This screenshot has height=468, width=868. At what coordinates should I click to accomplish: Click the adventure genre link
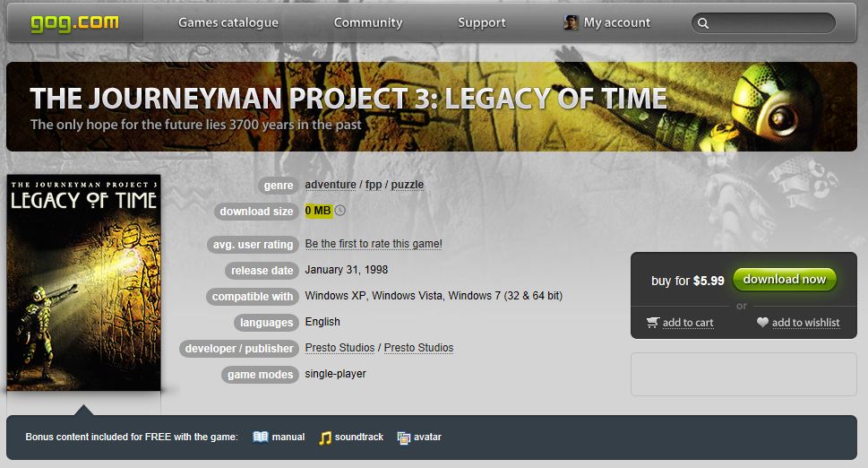tap(331, 185)
